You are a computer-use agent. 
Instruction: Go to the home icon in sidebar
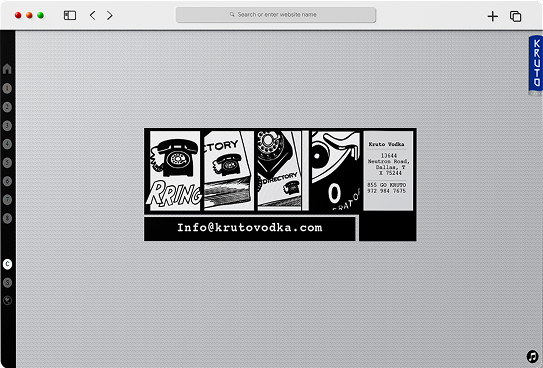7,69
